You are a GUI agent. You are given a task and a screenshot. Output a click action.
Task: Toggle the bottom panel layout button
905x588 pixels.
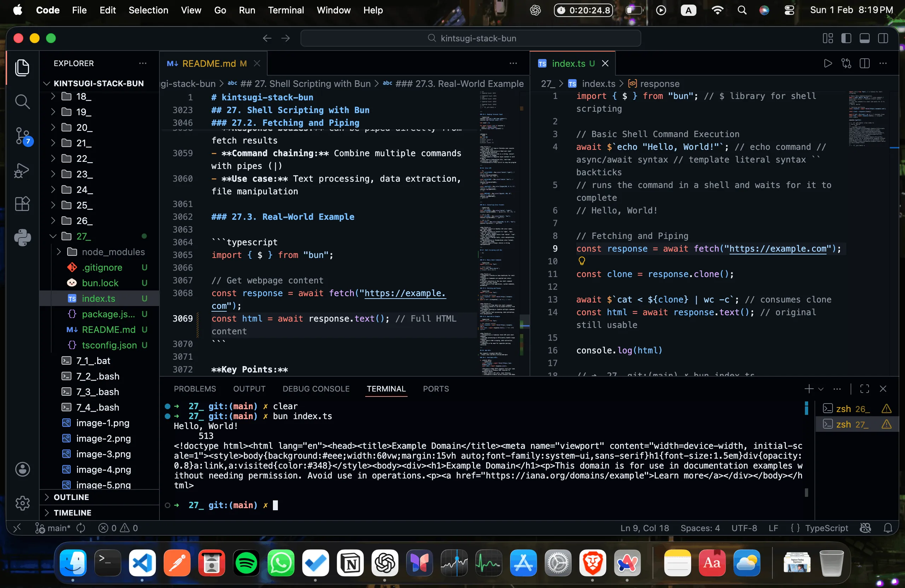pyautogui.click(x=864, y=39)
